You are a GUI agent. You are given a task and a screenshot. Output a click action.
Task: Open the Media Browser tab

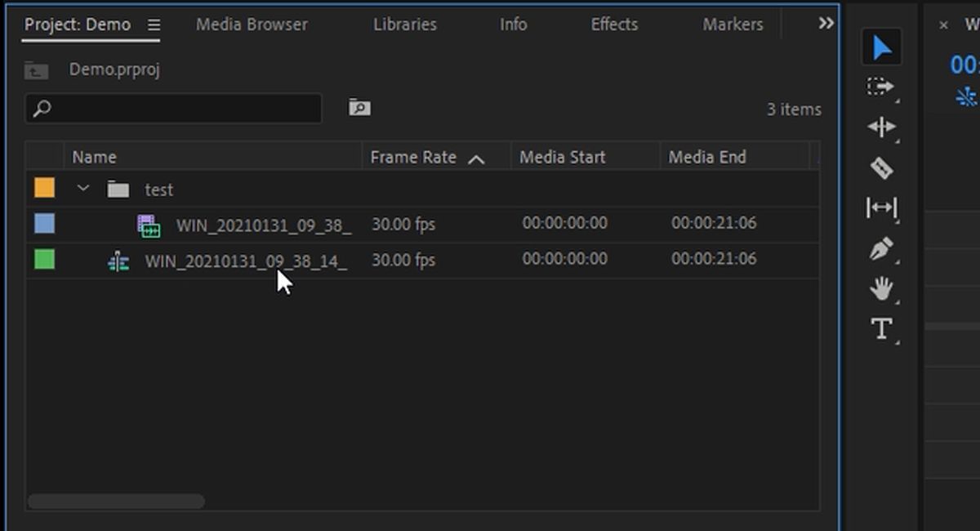[251, 25]
